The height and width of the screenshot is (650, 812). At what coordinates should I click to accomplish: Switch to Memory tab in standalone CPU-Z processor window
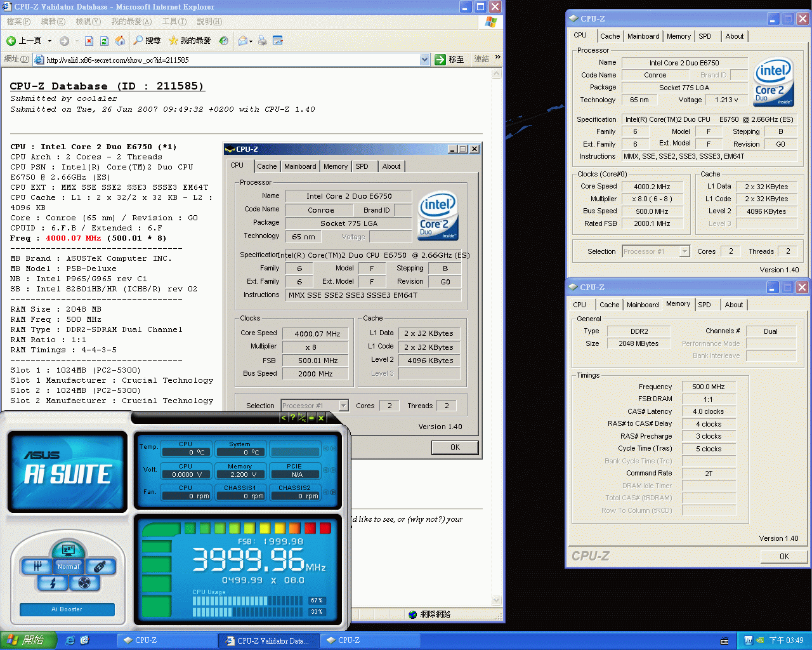click(679, 36)
